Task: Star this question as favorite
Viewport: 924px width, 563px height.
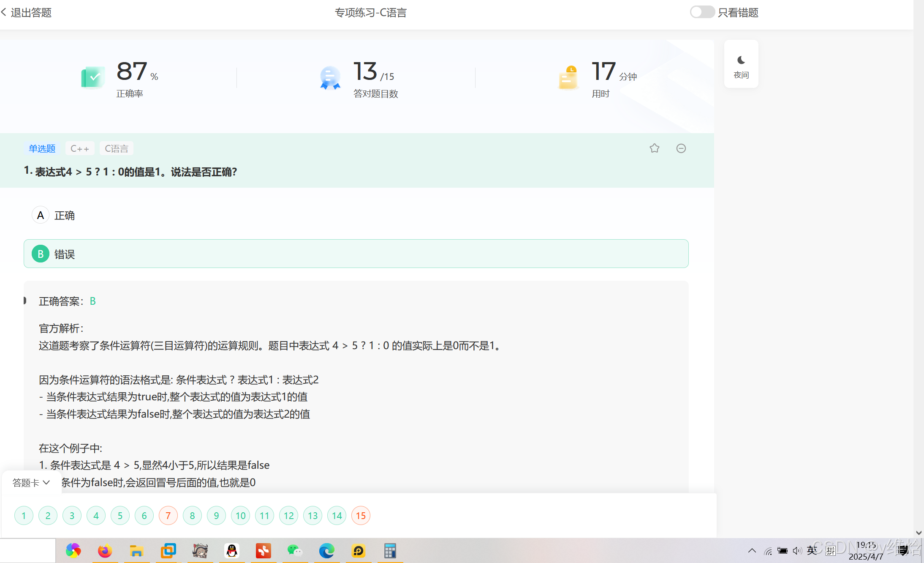Action: [654, 148]
